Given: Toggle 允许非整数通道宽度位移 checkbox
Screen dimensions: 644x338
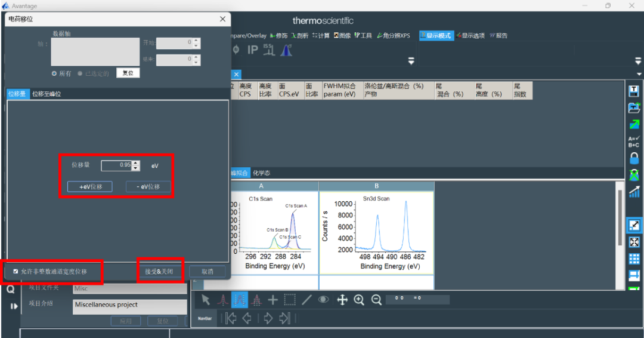Looking at the screenshot, I should click(x=16, y=271).
